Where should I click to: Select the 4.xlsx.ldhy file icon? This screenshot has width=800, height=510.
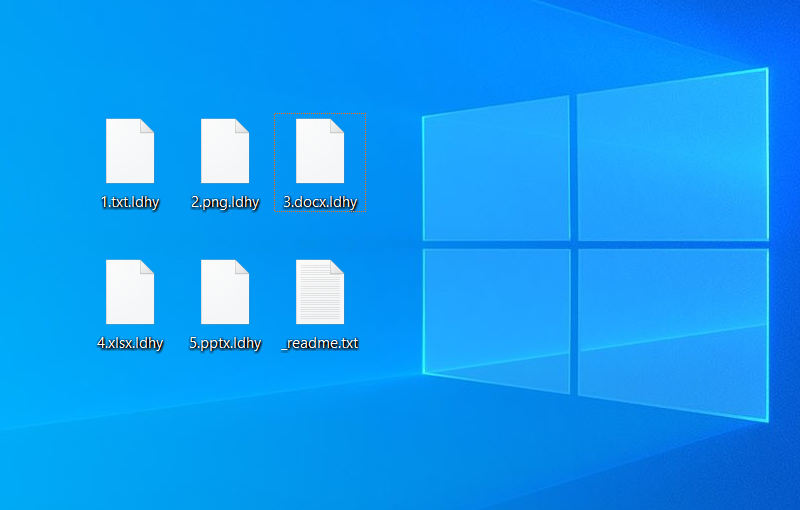[130, 292]
